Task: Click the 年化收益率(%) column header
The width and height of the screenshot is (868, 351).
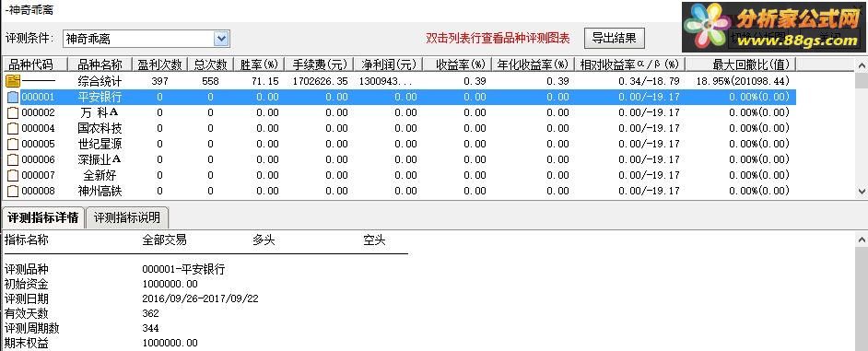Action: (533, 64)
